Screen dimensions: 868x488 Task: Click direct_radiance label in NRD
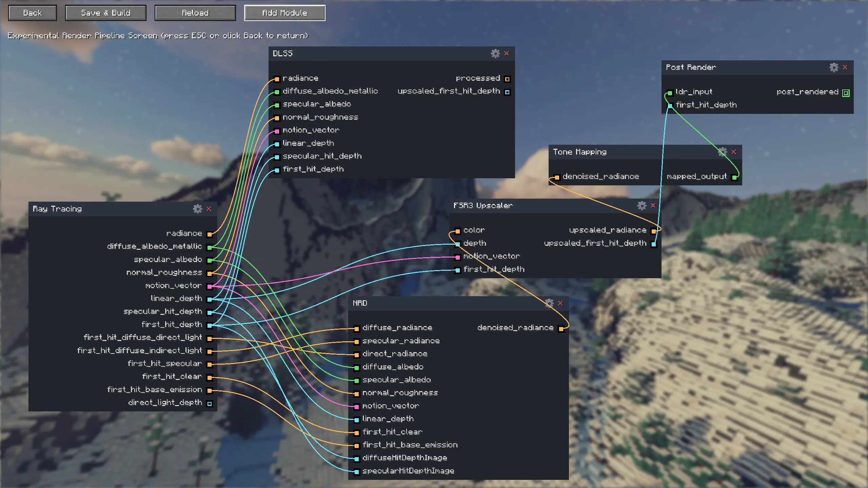395,353
